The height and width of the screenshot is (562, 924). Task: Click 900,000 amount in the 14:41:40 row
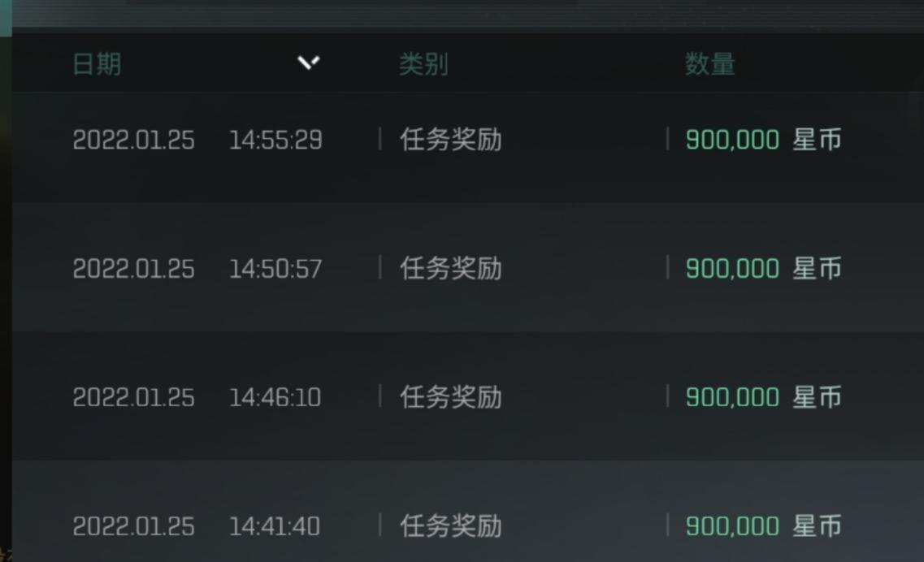tap(732, 526)
